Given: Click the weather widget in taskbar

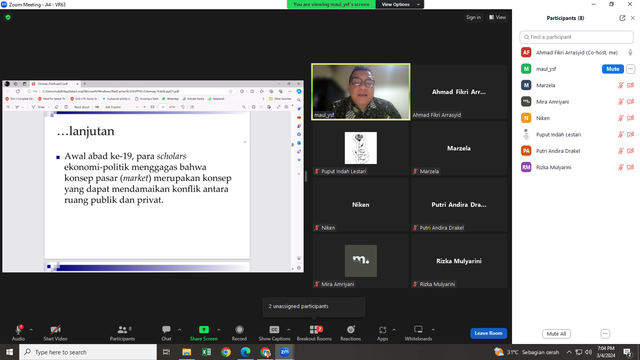Looking at the screenshot, I should point(527,352).
